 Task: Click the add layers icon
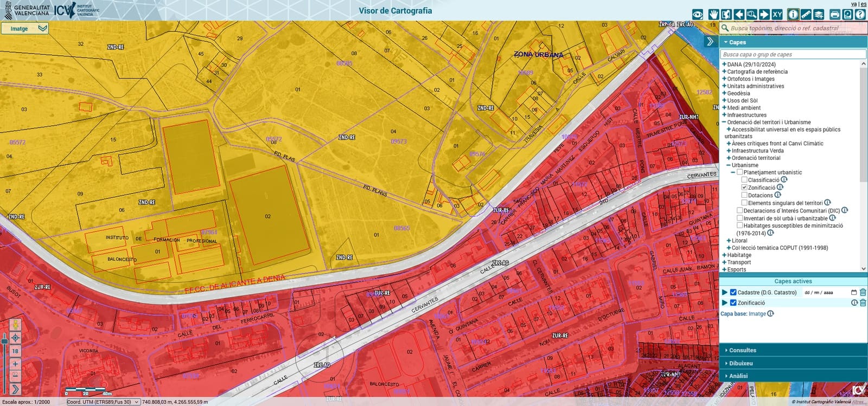point(819,15)
